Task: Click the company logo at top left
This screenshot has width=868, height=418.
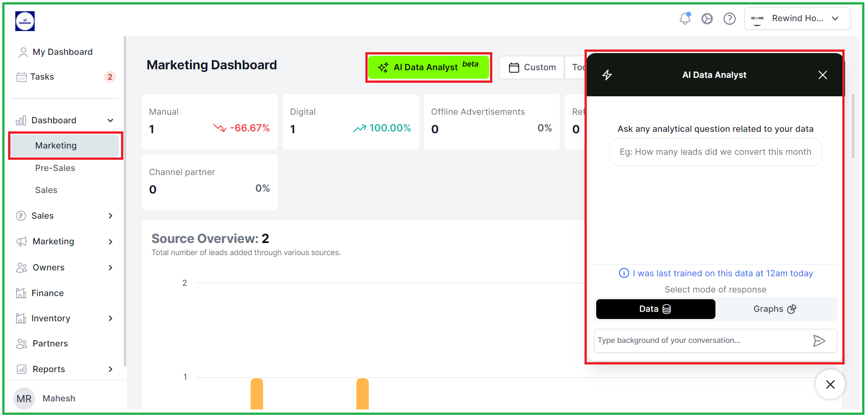Action: pyautogui.click(x=25, y=21)
